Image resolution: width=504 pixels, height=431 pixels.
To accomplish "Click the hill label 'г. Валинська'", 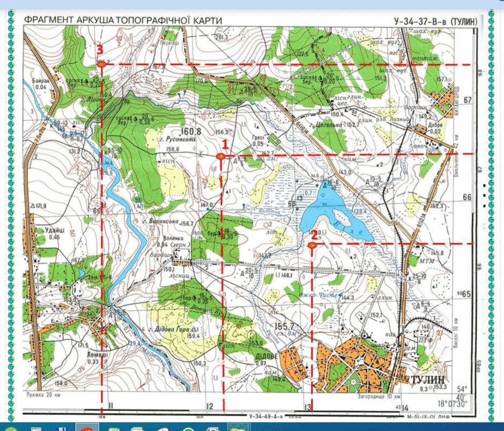I will tap(161, 222).
